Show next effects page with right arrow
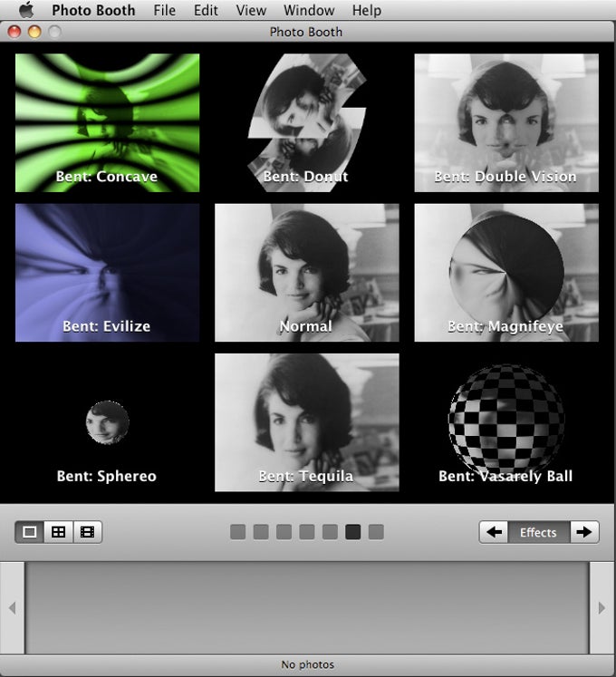This screenshot has width=616, height=677. (584, 532)
